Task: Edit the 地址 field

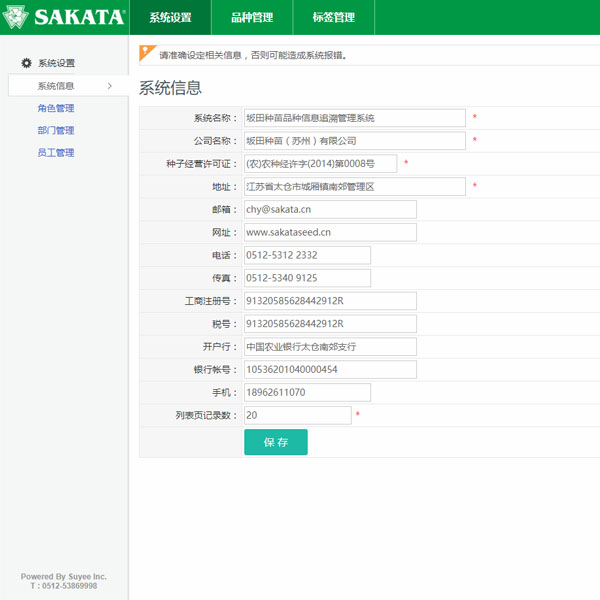Action: click(x=354, y=187)
